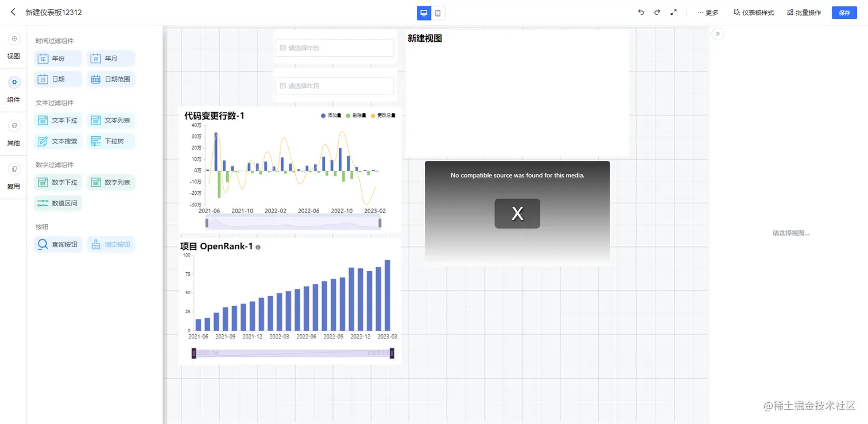Viewport: 868px width, 424px height.
Task: Click the info icon beside 项目 OpenRank-1
Action: coord(258,247)
